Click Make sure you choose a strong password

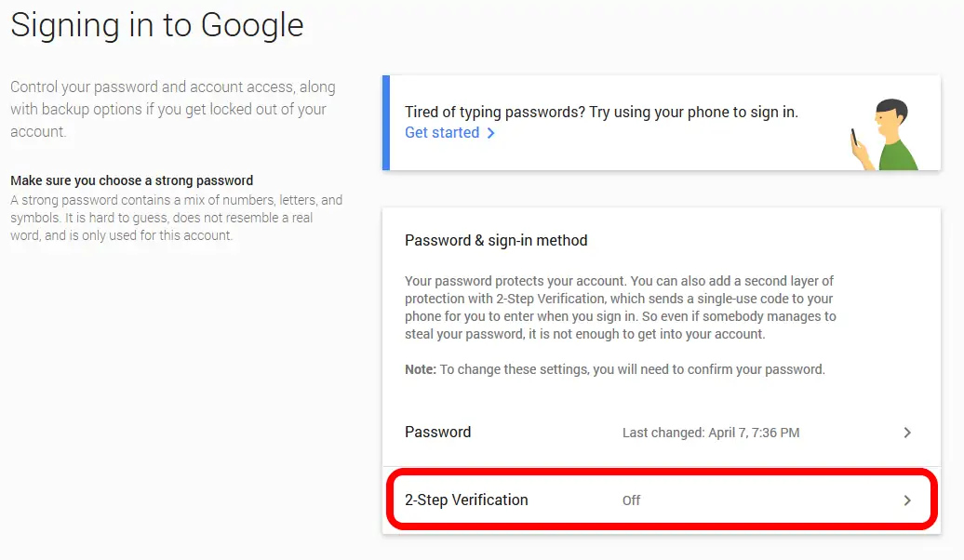(x=131, y=180)
